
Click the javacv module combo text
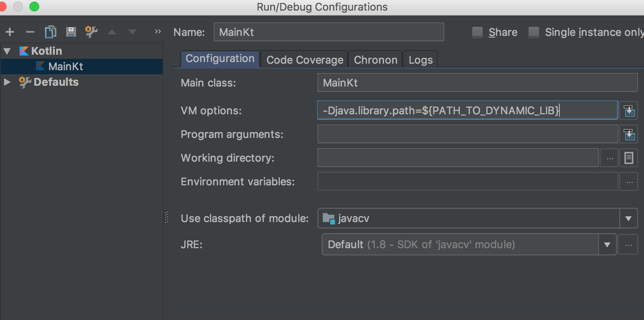point(353,218)
